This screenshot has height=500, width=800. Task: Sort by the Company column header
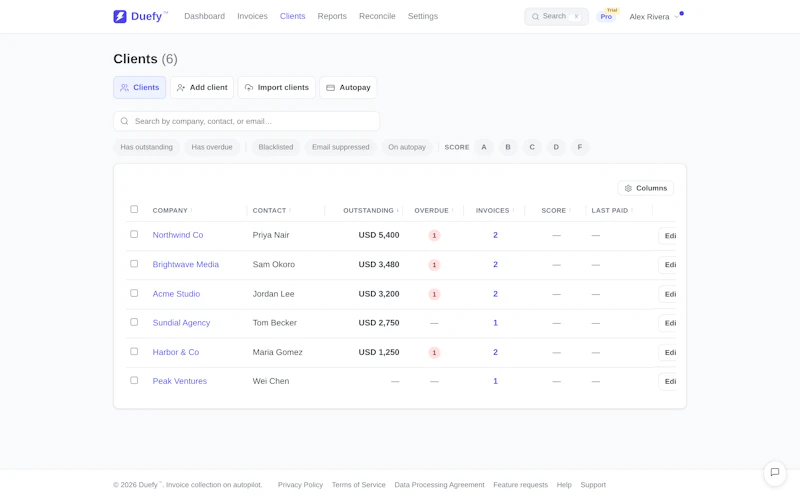(x=172, y=210)
